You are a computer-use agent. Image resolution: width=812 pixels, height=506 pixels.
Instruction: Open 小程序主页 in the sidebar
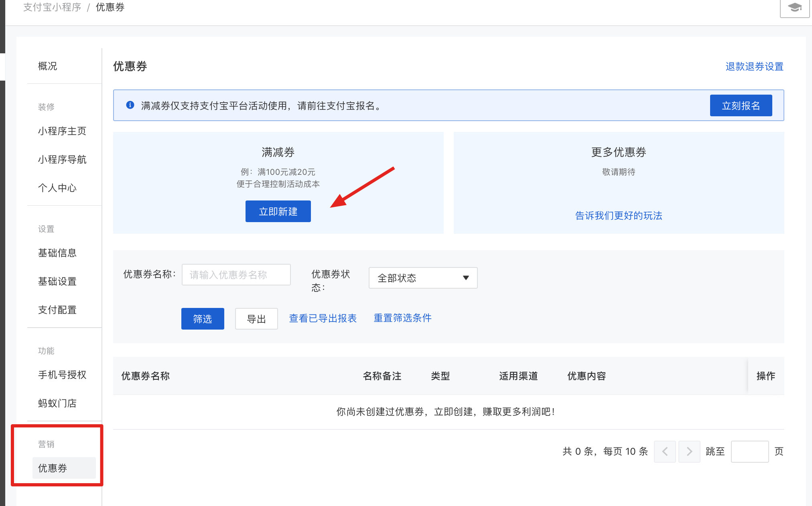pyautogui.click(x=62, y=131)
